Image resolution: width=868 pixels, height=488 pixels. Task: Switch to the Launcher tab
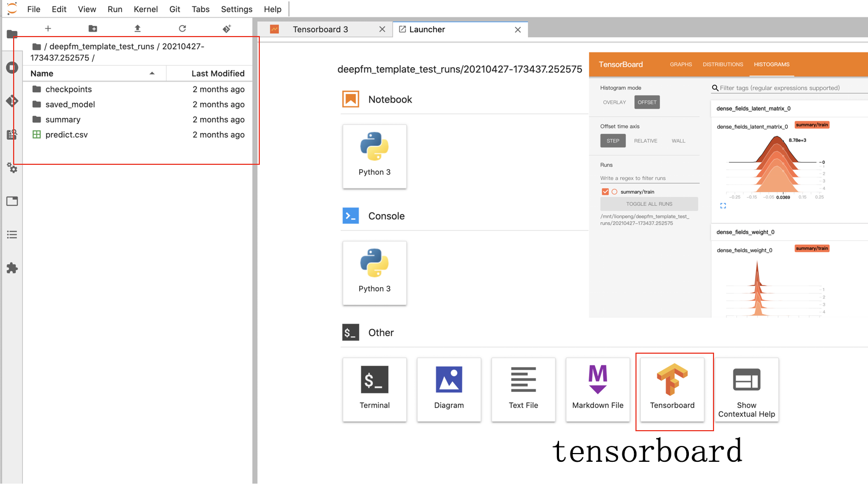460,29
